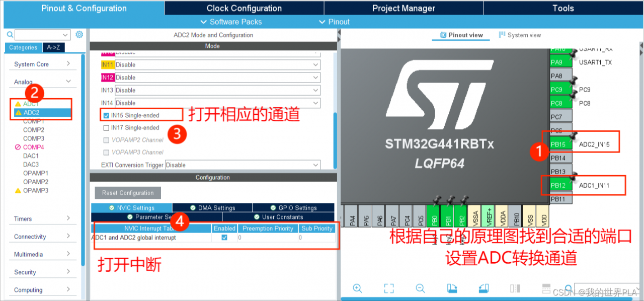Rotate the chip counter-clockwise

pos(484,288)
